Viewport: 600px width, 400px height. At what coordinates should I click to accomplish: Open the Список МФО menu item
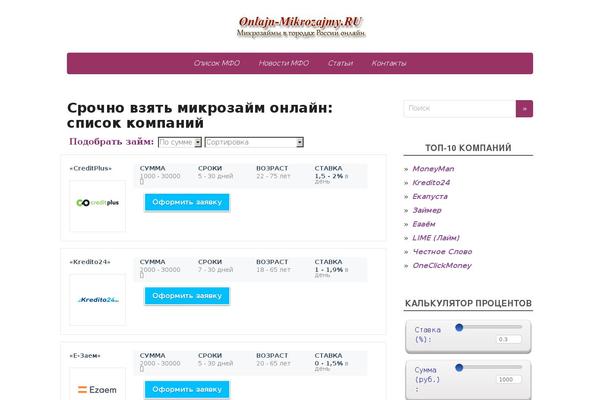click(217, 63)
